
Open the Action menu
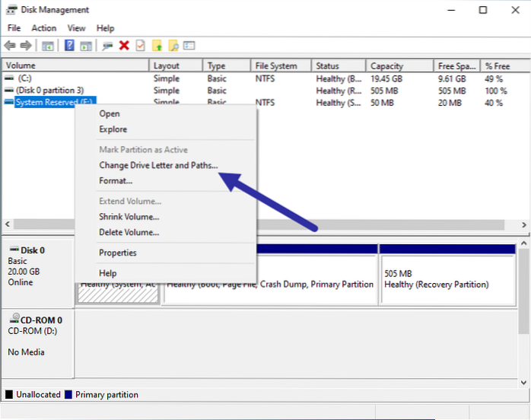coord(43,28)
